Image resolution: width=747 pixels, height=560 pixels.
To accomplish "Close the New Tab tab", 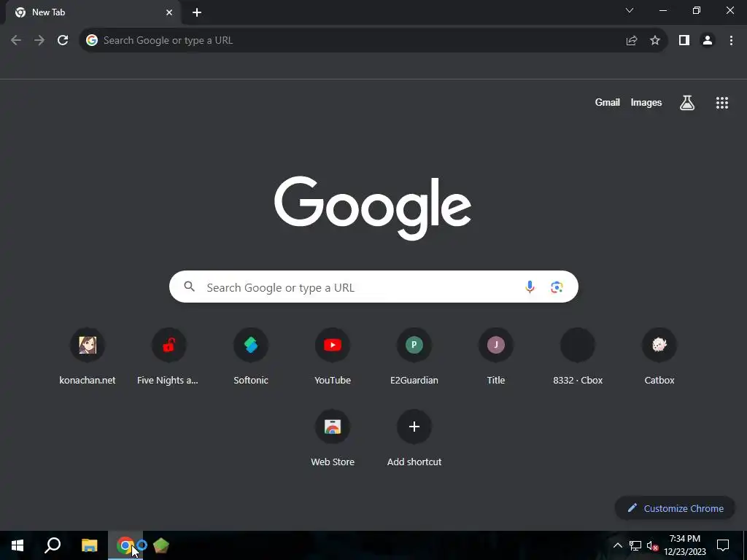I will 169,12.
